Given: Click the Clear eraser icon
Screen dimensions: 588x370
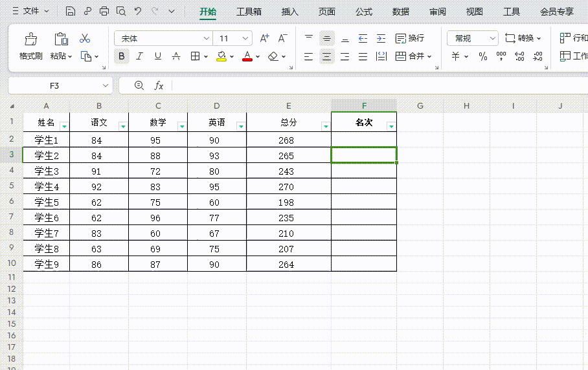Looking at the screenshot, I should click(273, 56).
